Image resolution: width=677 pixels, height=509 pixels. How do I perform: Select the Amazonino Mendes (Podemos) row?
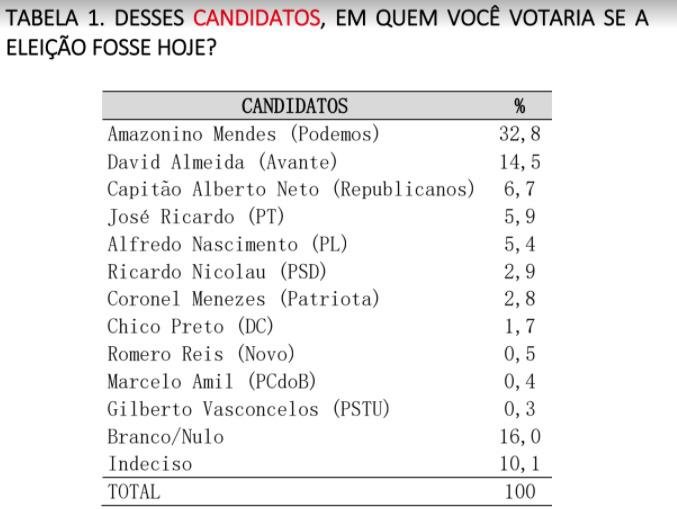pyautogui.click(x=243, y=134)
